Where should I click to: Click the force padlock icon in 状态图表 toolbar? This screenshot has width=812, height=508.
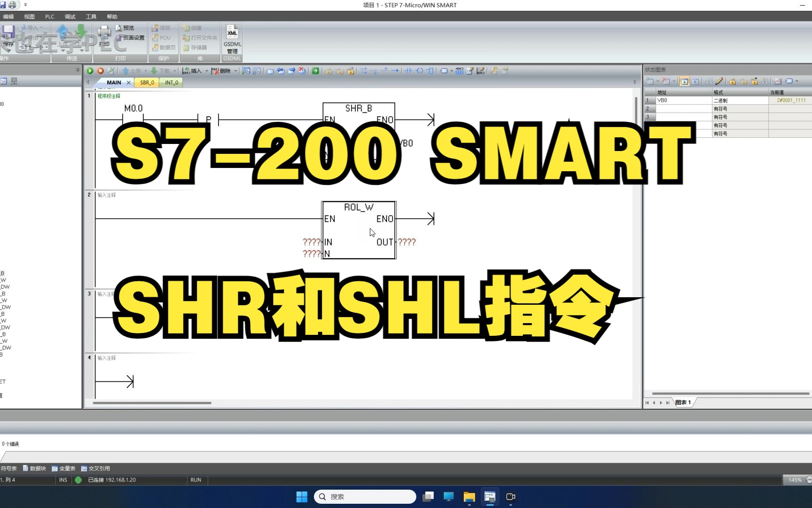pos(733,81)
